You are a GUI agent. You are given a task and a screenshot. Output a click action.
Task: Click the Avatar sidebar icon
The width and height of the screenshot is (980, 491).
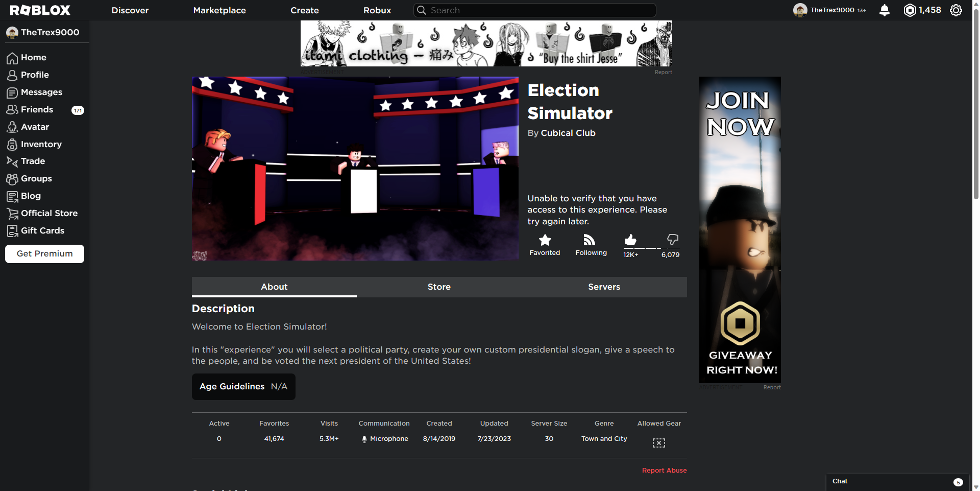(12, 127)
